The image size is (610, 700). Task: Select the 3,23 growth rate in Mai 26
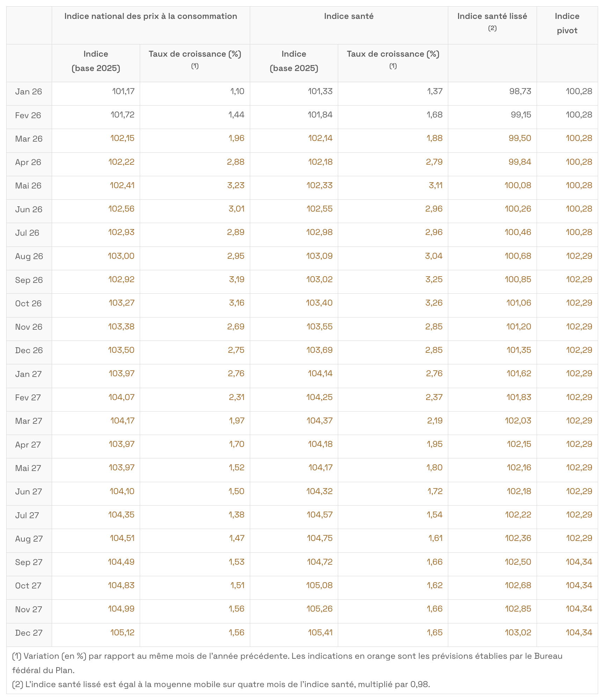(236, 185)
